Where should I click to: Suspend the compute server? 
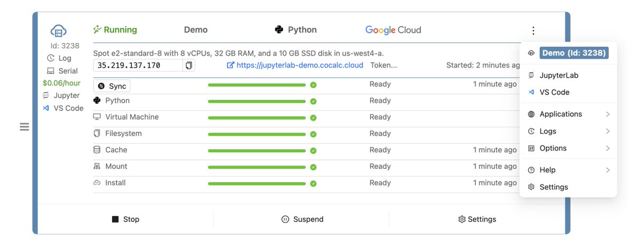302,219
